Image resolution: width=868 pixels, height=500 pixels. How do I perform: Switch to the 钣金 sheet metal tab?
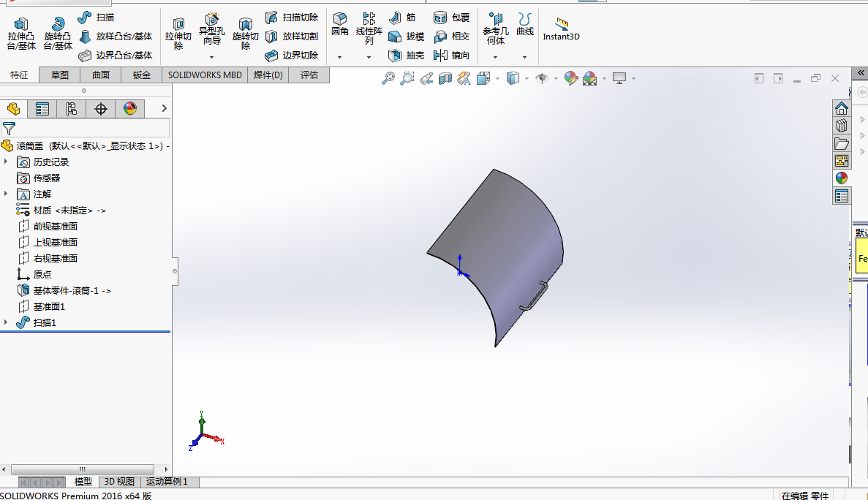pos(142,75)
